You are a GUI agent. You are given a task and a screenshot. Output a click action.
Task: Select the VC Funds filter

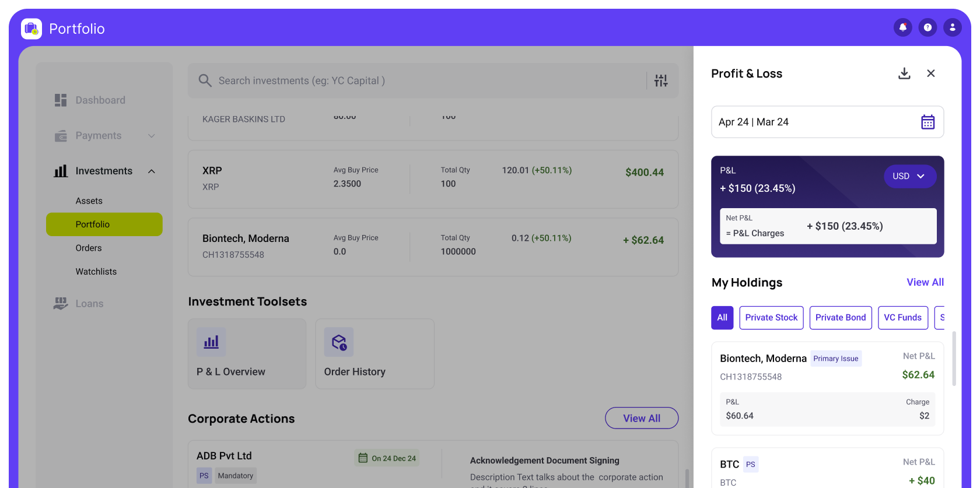(x=903, y=318)
